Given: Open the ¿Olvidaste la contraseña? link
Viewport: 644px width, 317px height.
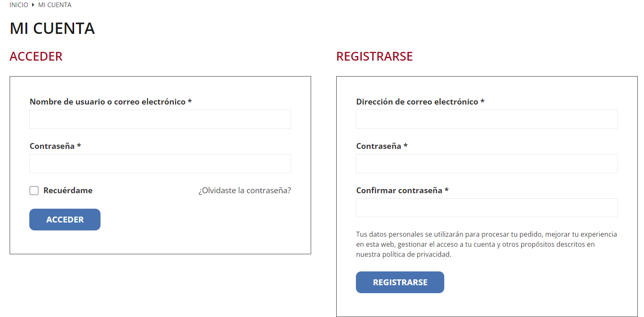Looking at the screenshot, I should (x=245, y=191).
